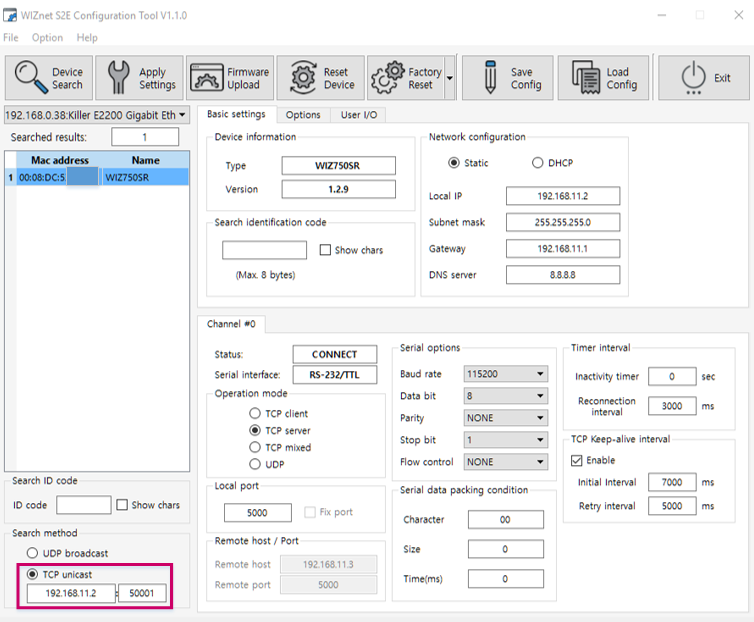This screenshot has width=754, height=622.
Task: Open the Factory Reset dropdown arrow
Action: click(x=450, y=77)
